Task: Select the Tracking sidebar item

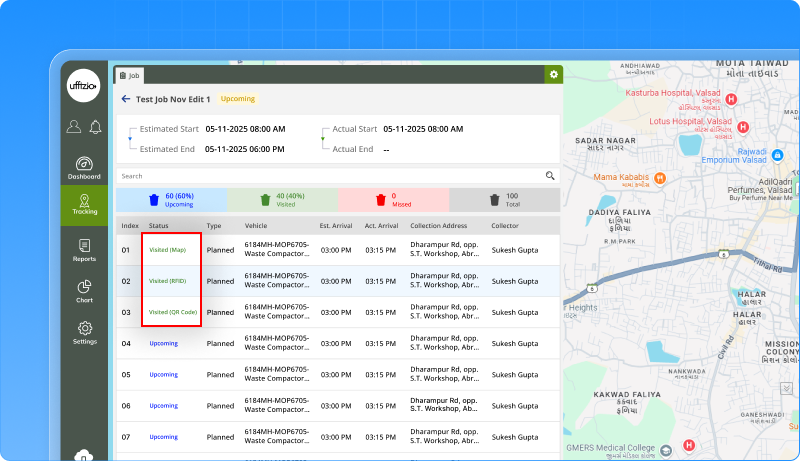Action: [84, 205]
